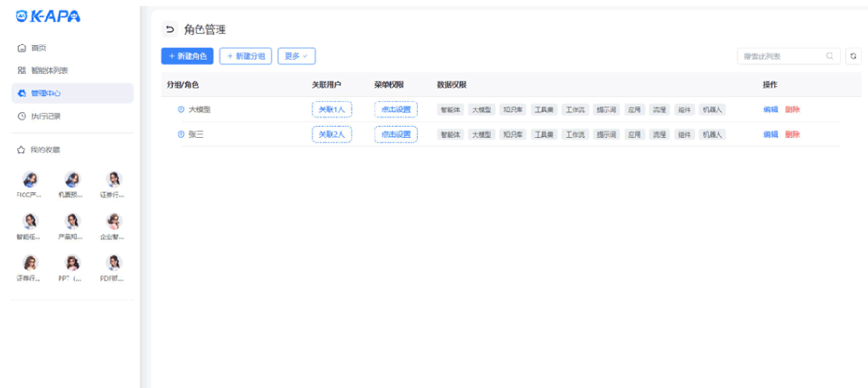Click the back arrow beside 角色管理

[x=169, y=30]
